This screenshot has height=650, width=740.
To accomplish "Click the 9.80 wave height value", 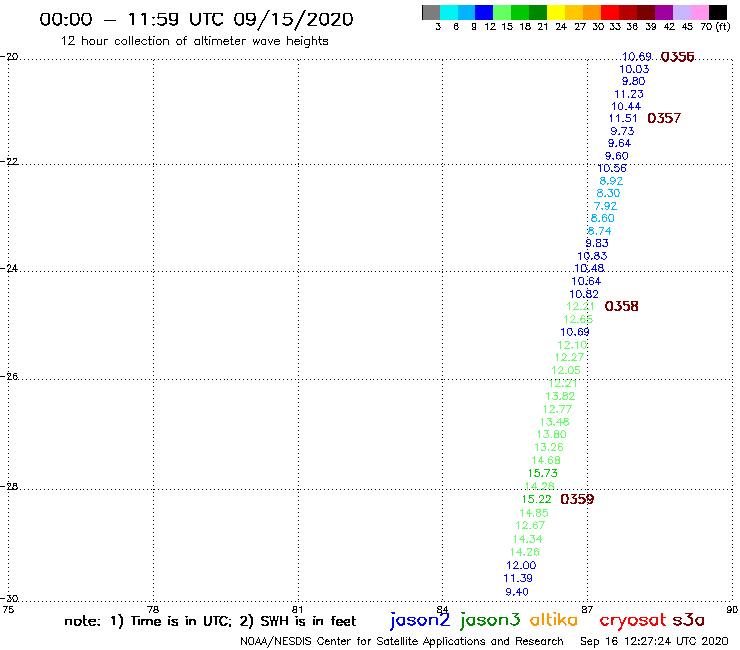I will [633, 81].
